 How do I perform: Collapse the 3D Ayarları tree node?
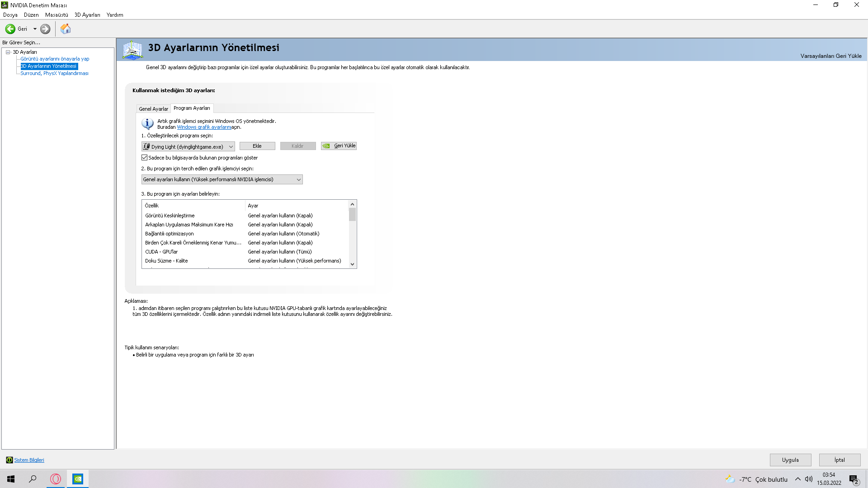point(8,52)
